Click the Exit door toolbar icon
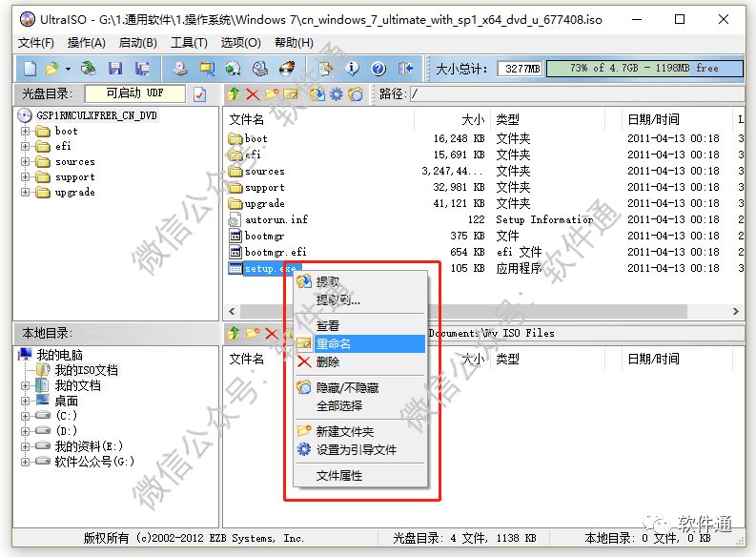 coord(405,69)
